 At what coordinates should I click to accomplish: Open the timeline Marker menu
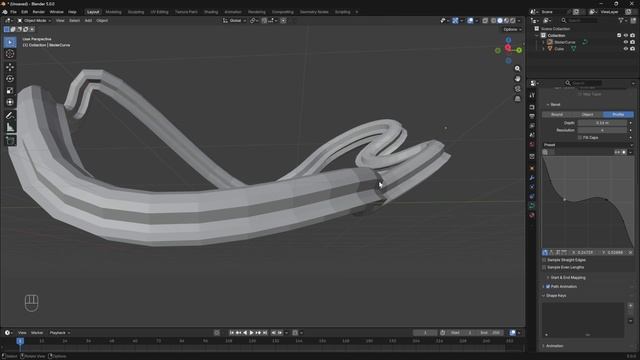[37, 333]
